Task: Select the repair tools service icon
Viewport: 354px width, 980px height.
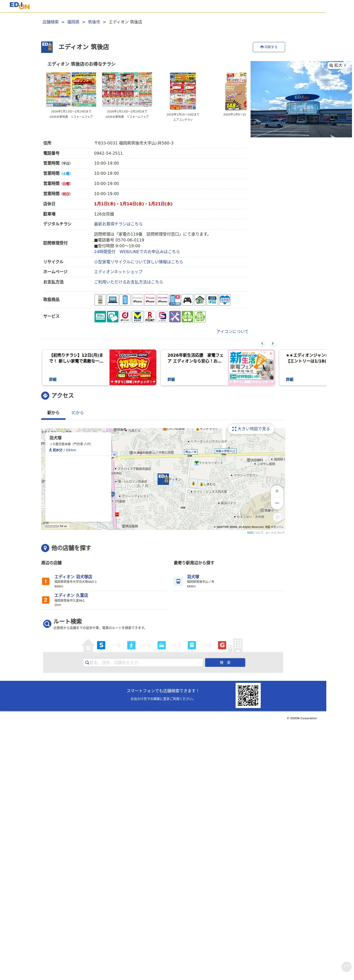Action: click(x=175, y=316)
